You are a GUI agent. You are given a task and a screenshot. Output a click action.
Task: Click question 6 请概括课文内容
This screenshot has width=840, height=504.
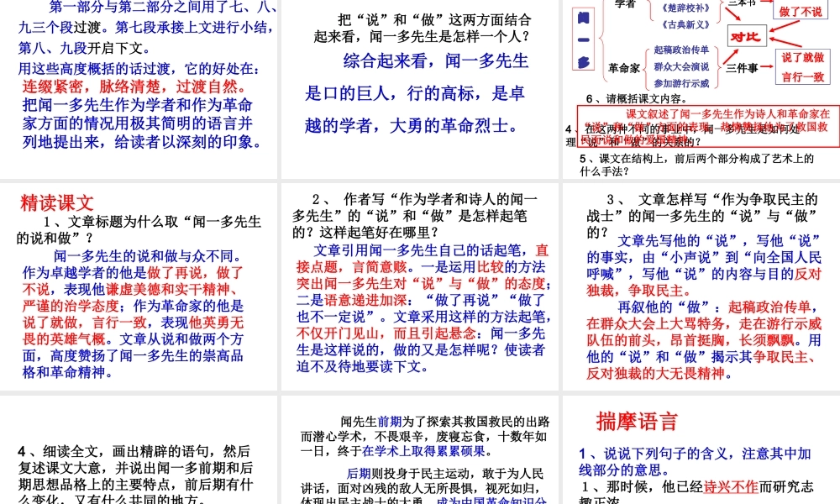[627, 97]
